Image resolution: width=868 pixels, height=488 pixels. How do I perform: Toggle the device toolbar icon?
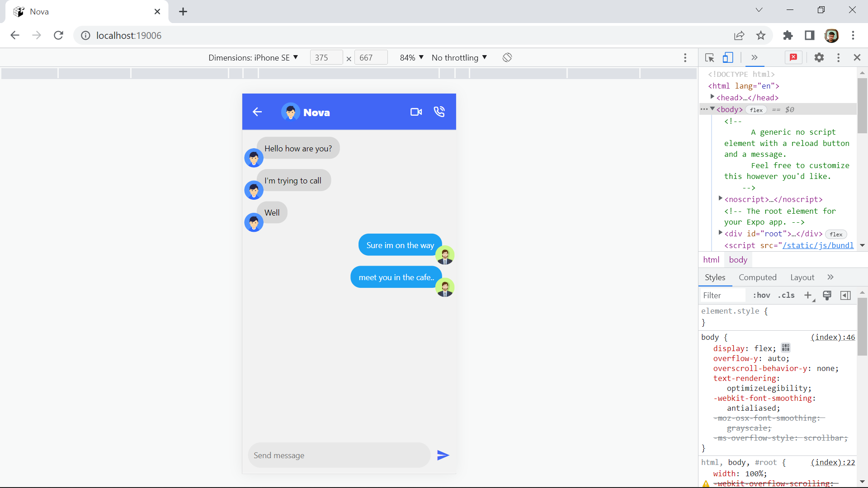[728, 57]
